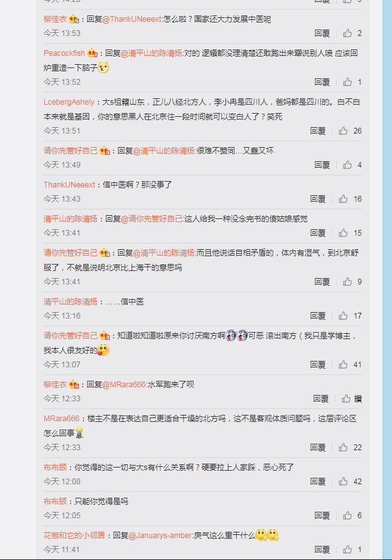Screen dimensions: 392x560
Task: Open LcebergAshely's profile
Action: pyautogui.click(x=69, y=102)
